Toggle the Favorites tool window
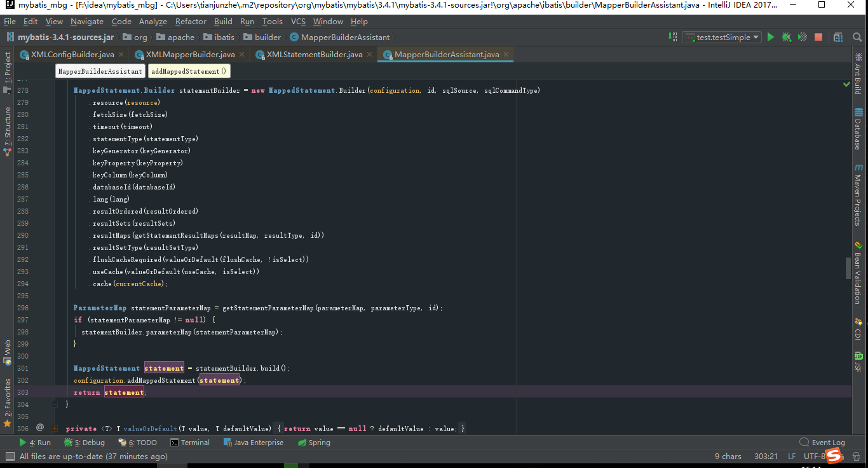Image resolution: width=868 pixels, height=468 pixels. pyautogui.click(x=7, y=397)
